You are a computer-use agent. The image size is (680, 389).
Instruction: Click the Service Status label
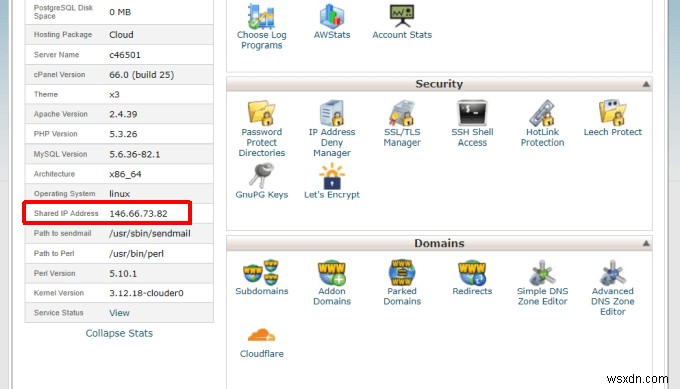coord(59,313)
